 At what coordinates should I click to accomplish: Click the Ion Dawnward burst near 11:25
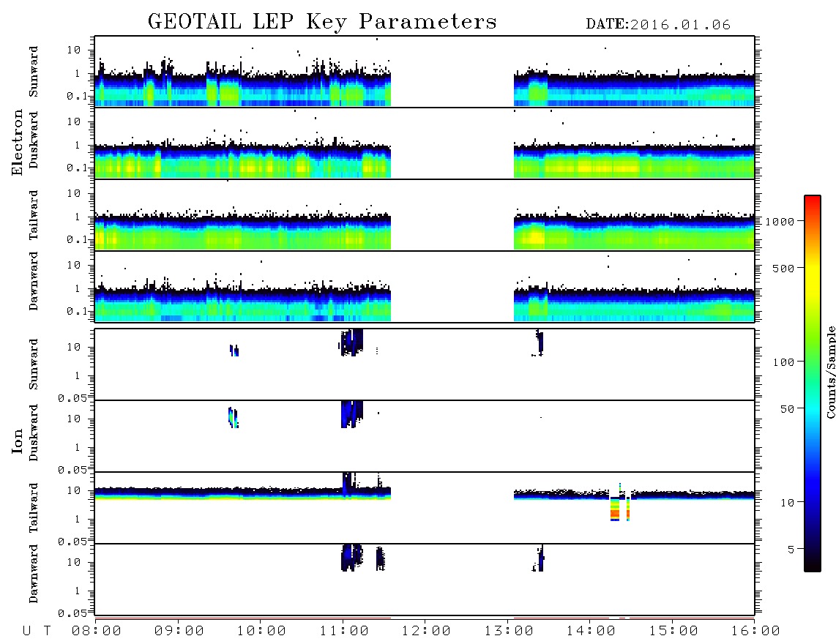[x=380, y=558]
